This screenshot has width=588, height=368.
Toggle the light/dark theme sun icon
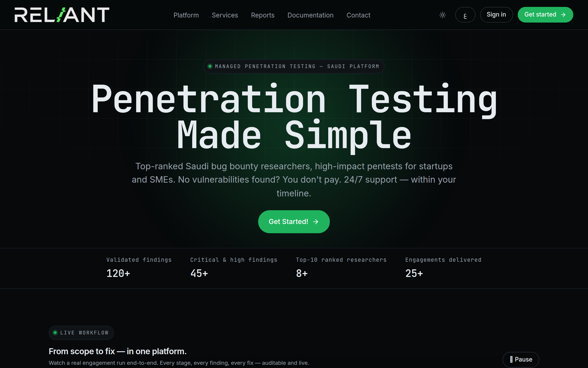click(x=442, y=15)
